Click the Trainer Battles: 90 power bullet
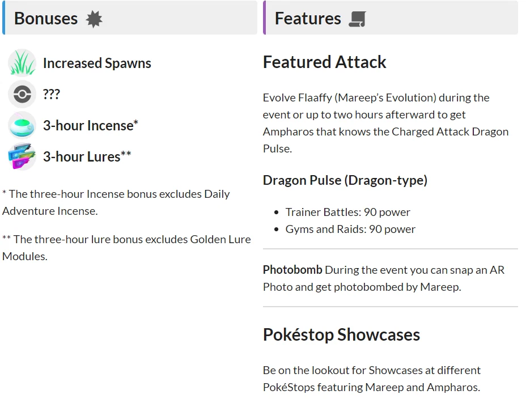The height and width of the screenshot is (420, 526). (x=348, y=212)
